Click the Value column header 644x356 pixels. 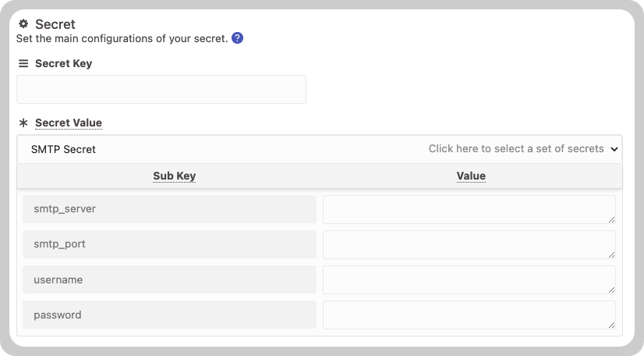click(471, 176)
